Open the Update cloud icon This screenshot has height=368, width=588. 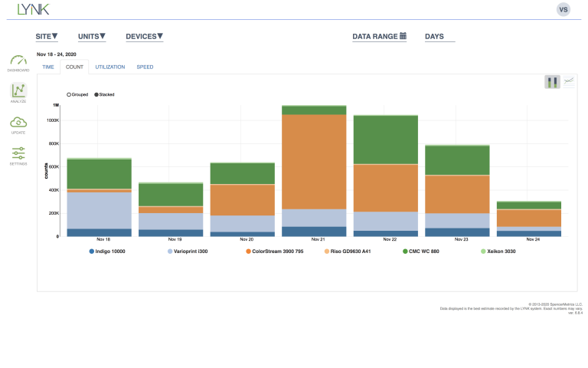point(18,123)
